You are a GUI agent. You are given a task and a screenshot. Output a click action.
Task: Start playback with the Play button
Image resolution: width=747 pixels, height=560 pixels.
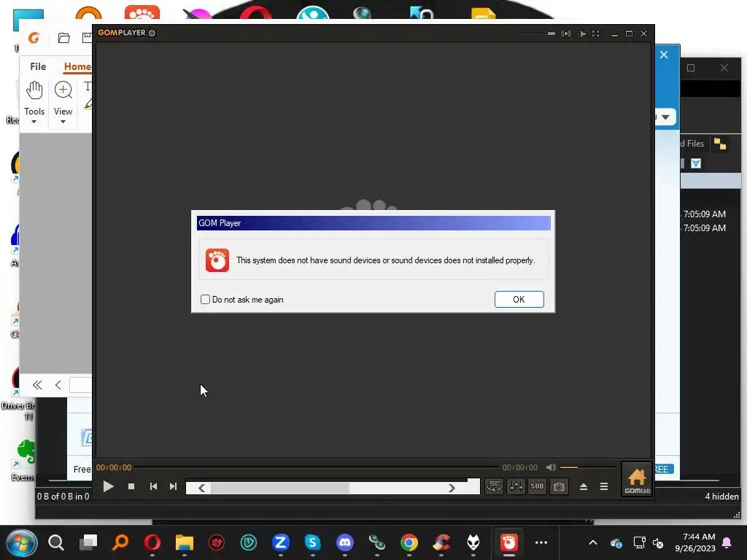pos(108,486)
